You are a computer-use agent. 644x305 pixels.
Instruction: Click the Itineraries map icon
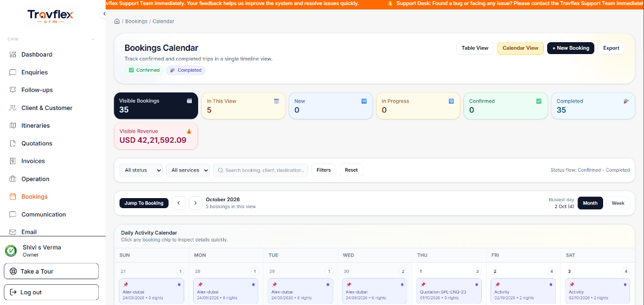[13, 126]
